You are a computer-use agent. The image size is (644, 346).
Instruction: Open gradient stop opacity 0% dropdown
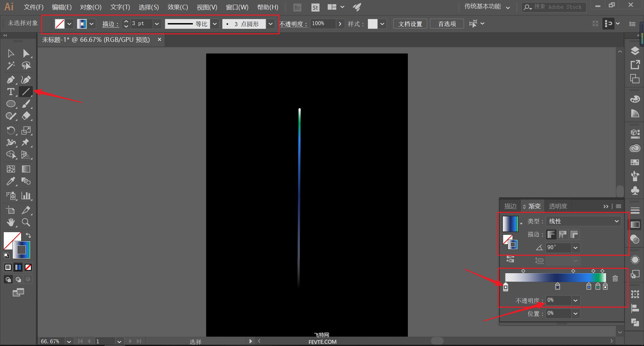tap(576, 300)
